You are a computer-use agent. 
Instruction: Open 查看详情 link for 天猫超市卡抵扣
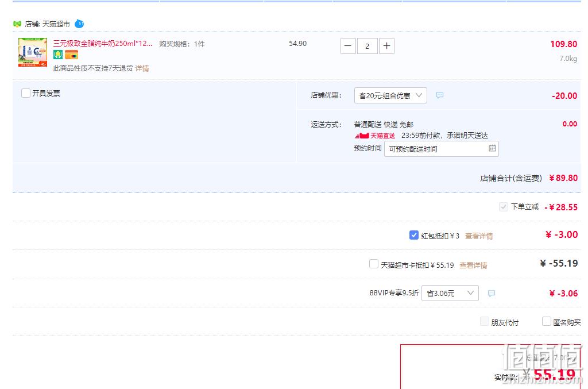click(x=473, y=265)
